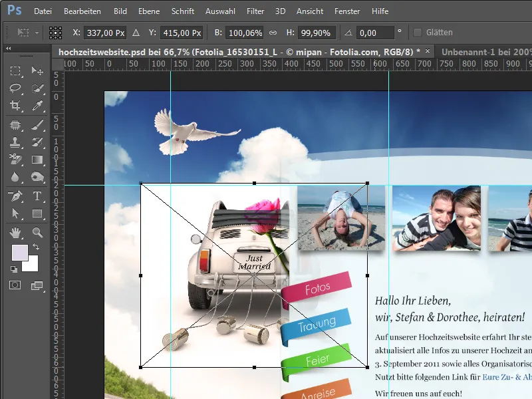Viewport: 532px width, 399px height.
Task: Open the background color picker
Action: point(31,265)
